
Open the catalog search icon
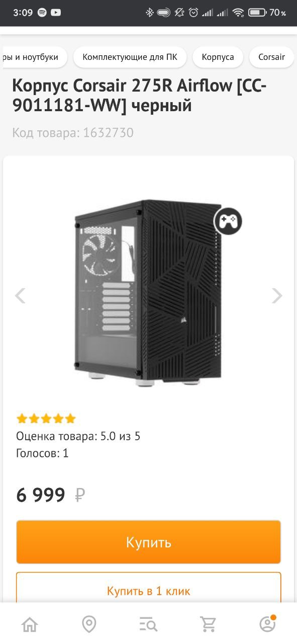pyautogui.click(x=148, y=624)
